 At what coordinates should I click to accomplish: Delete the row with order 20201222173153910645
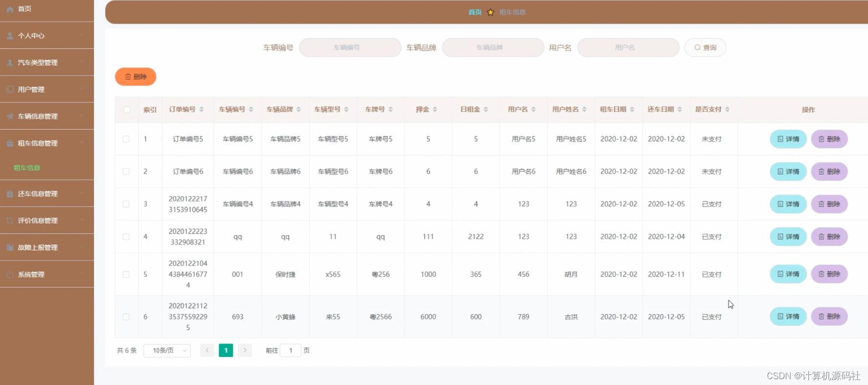pyautogui.click(x=829, y=204)
